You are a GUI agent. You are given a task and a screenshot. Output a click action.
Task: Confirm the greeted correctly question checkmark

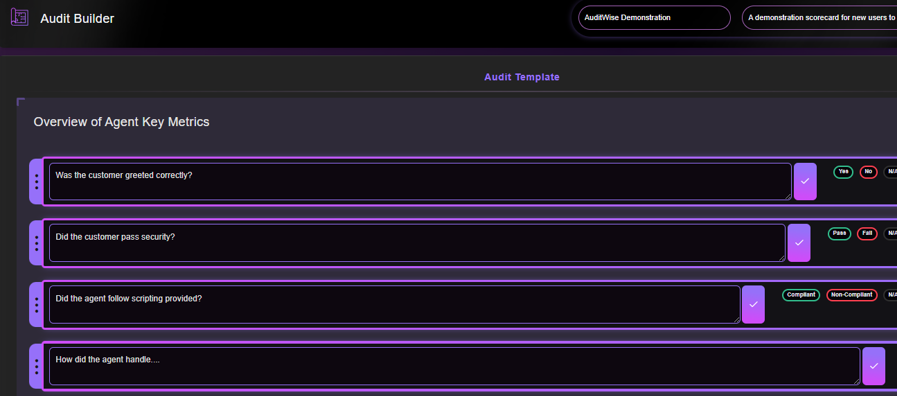tap(805, 181)
